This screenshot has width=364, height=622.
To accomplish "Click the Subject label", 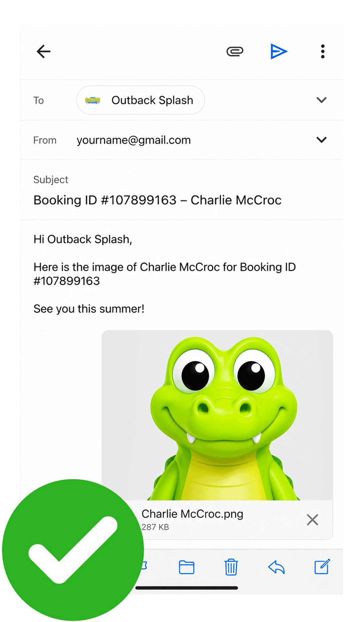I will coord(51,180).
